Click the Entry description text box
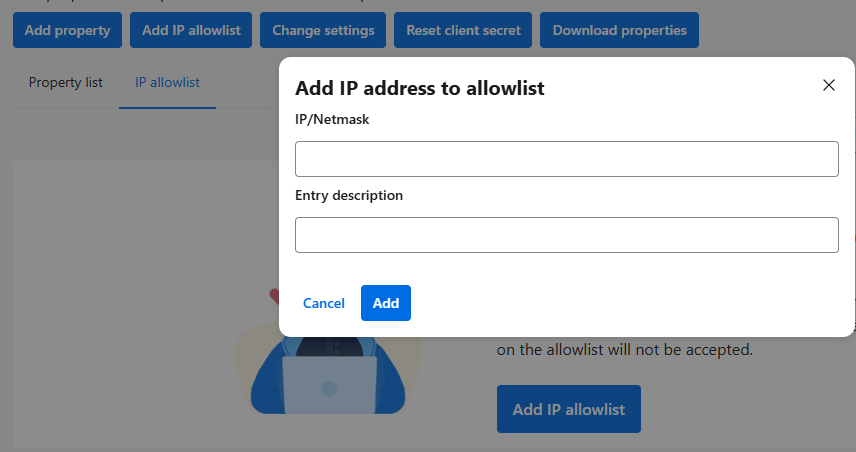The height and width of the screenshot is (452, 856). click(x=566, y=235)
